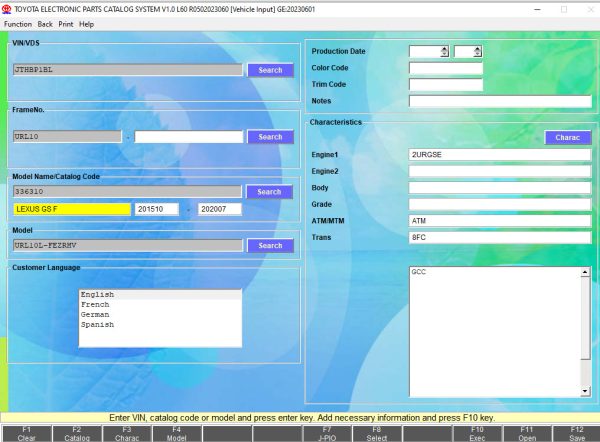The width and height of the screenshot is (600, 442).
Task: Click Search button next to Model
Action: [x=271, y=245]
